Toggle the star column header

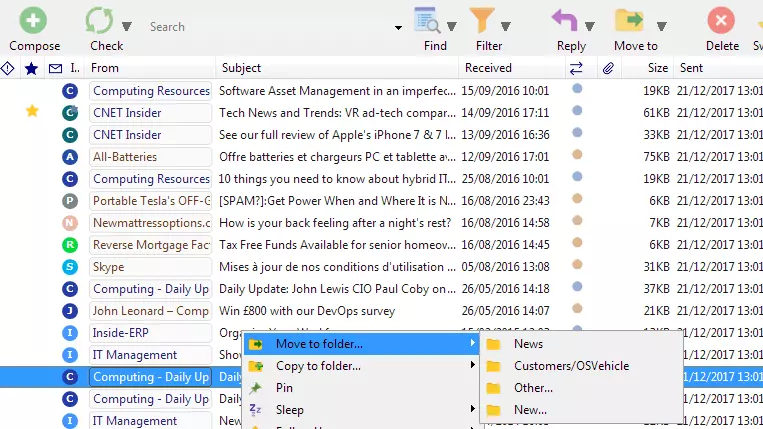click(x=31, y=68)
